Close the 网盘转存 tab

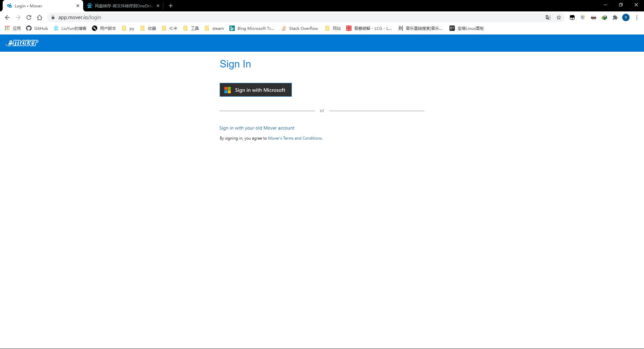point(158,6)
